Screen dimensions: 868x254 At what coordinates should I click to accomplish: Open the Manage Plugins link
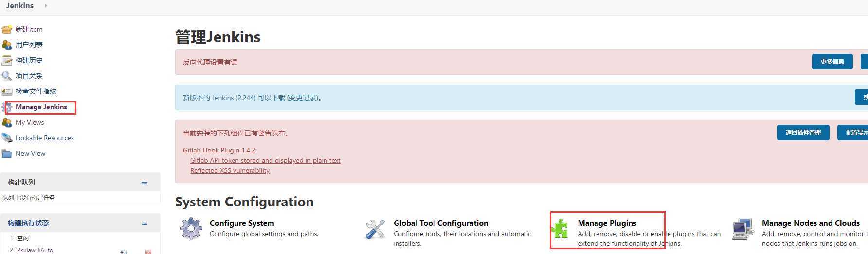pyautogui.click(x=607, y=223)
